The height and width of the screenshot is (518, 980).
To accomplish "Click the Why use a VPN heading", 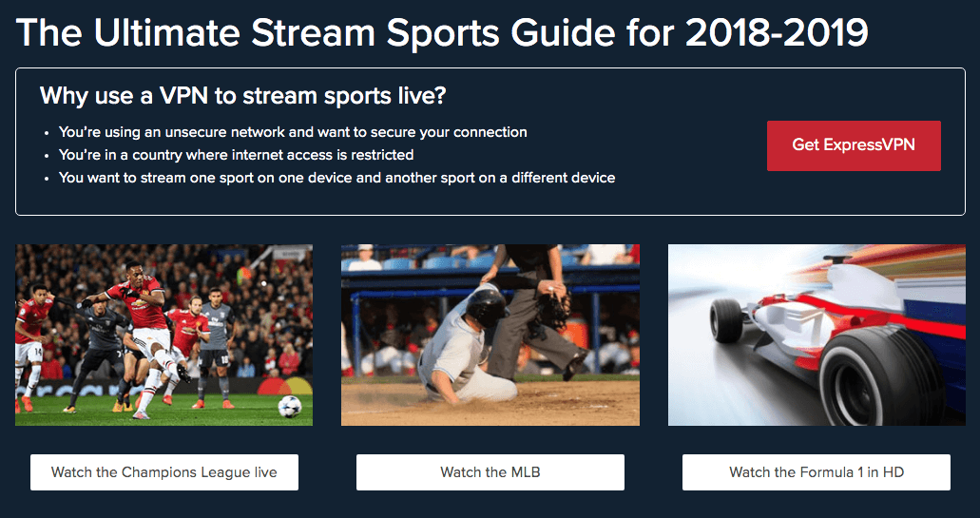I will tap(242, 97).
